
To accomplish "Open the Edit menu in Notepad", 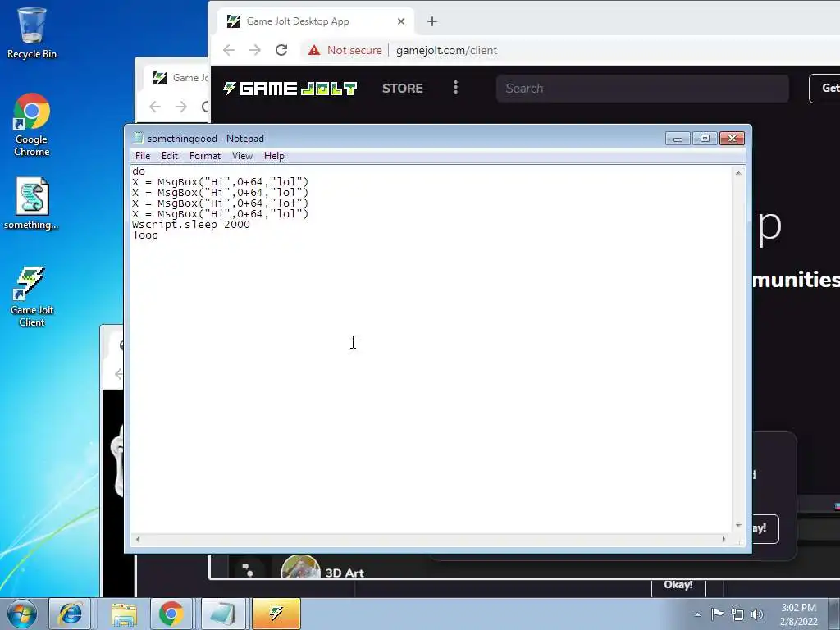I will pyautogui.click(x=169, y=156).
